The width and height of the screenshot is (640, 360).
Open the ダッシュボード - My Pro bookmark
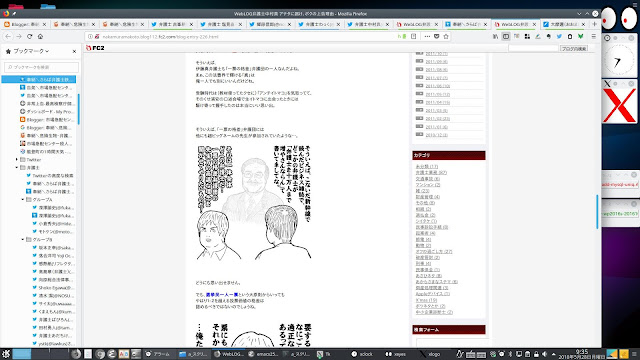pos(47,111)
